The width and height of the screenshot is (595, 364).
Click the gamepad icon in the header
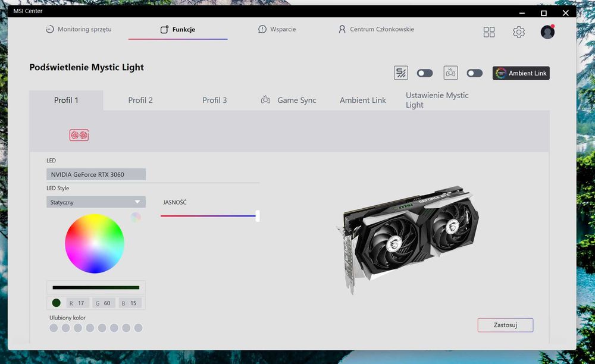(x=450, y=73)
